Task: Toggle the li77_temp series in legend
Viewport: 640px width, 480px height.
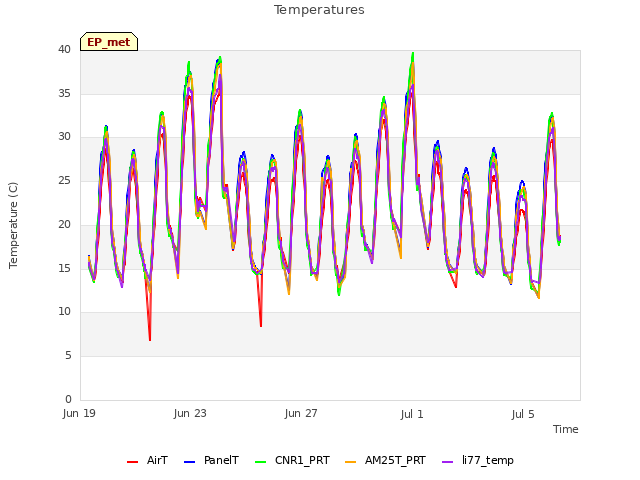Action: tap(478, 461)
